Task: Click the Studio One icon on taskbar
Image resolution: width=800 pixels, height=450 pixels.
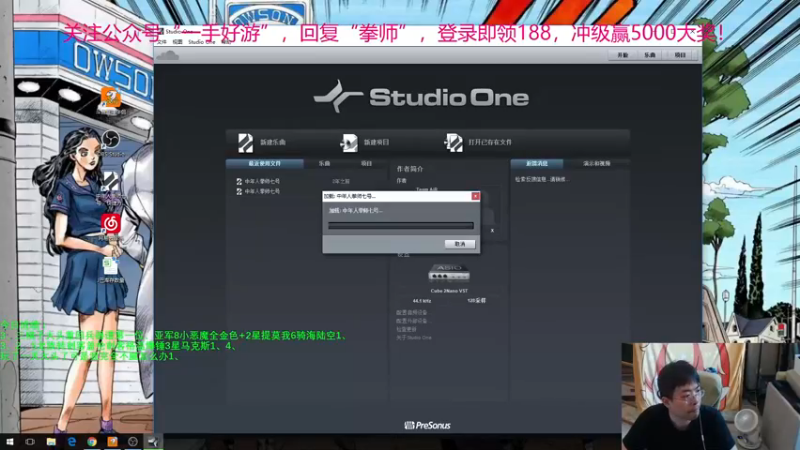Action: click(153, 442)
